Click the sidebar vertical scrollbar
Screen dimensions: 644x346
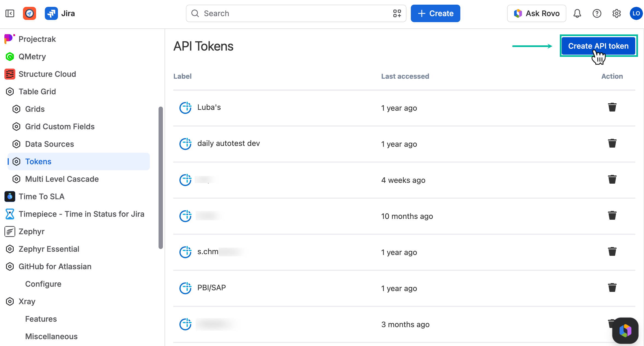click(161, 178)
